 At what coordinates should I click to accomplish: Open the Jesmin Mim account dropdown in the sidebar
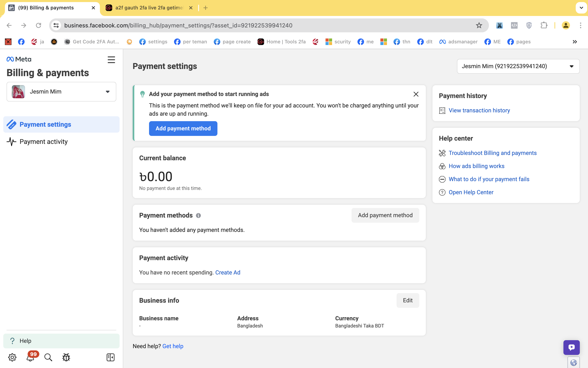coord(61,92)
